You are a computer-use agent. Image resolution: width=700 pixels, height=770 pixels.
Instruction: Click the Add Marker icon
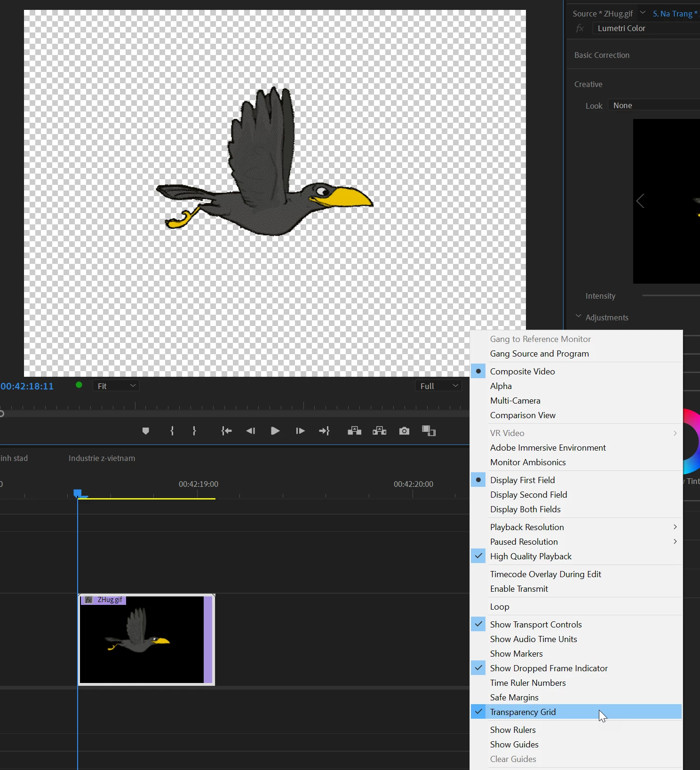[145, 431]
